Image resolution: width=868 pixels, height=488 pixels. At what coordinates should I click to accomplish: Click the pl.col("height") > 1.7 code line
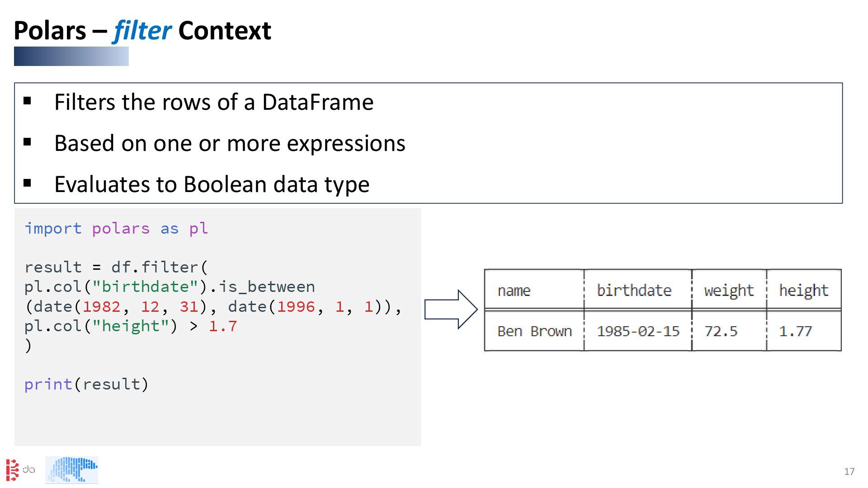point(130,326)
